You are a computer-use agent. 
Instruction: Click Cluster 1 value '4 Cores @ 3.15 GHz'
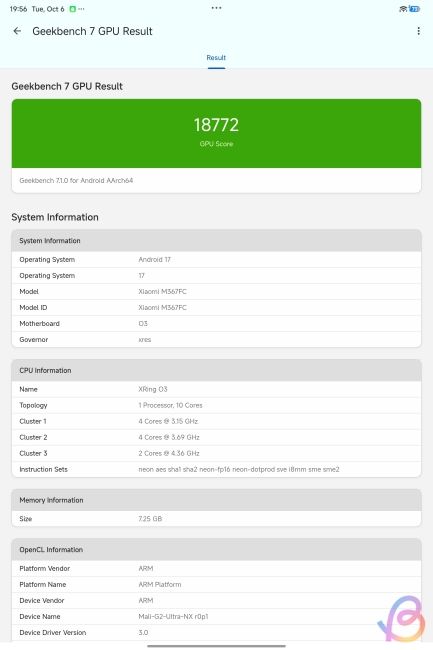coord(168,421)
